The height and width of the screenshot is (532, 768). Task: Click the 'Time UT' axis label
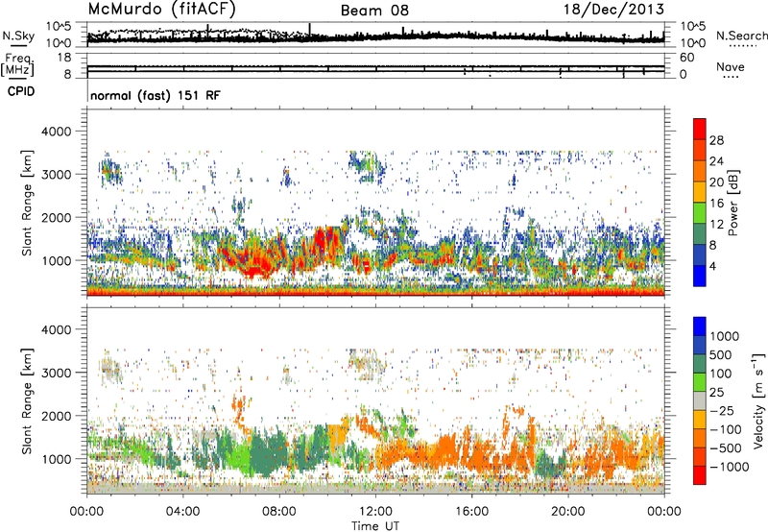[375, 526]
